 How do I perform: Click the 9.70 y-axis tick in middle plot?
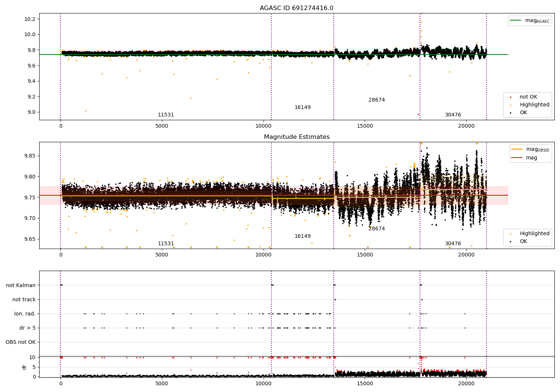tap(29, 218)
